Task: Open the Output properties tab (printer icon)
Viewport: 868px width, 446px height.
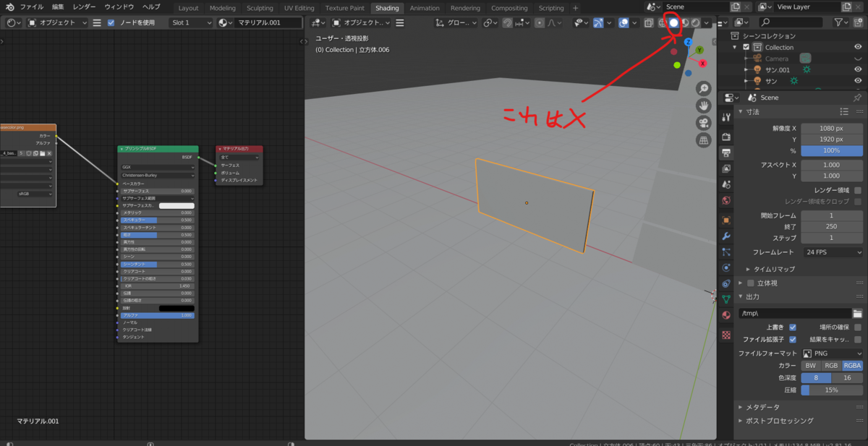Action: [x=726, y=153]
